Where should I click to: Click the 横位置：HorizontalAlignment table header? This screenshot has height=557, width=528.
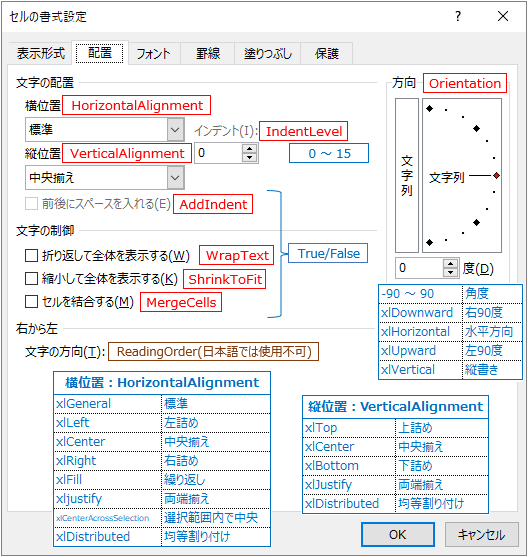(162, 383)
